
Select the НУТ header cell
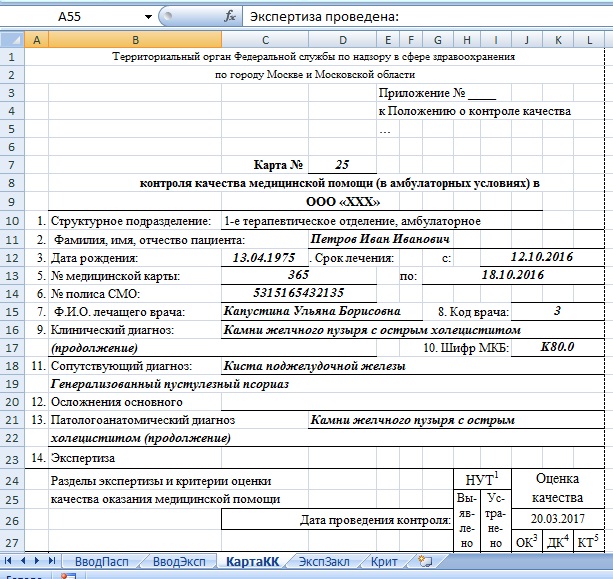coord(482,479)
